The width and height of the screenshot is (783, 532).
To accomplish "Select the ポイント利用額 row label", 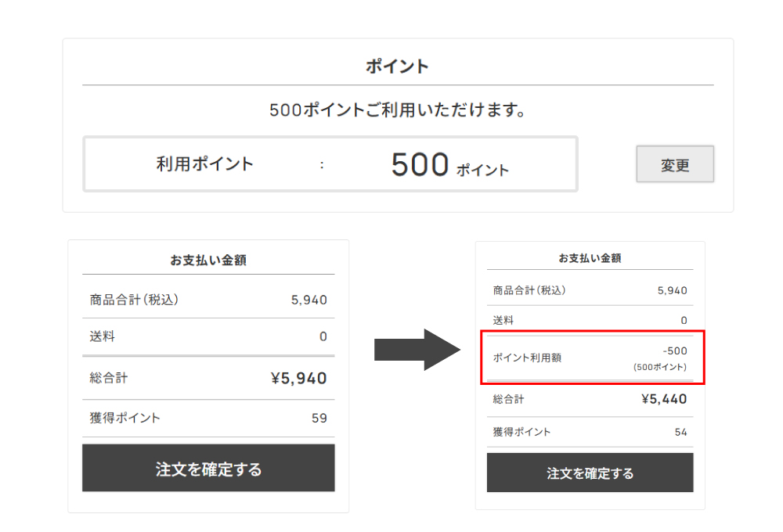I will pos(527,358).
